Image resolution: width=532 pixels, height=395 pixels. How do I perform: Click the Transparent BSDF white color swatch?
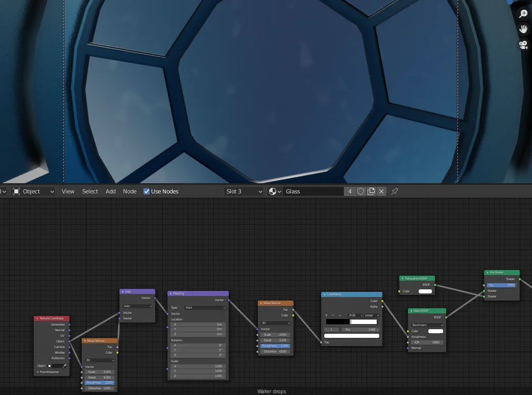click(x=425, y=291)
